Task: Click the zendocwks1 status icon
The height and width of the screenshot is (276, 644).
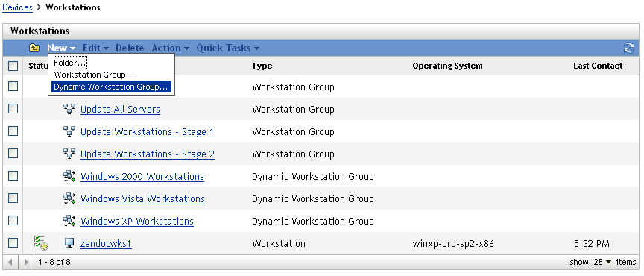Action: [42, 243]
